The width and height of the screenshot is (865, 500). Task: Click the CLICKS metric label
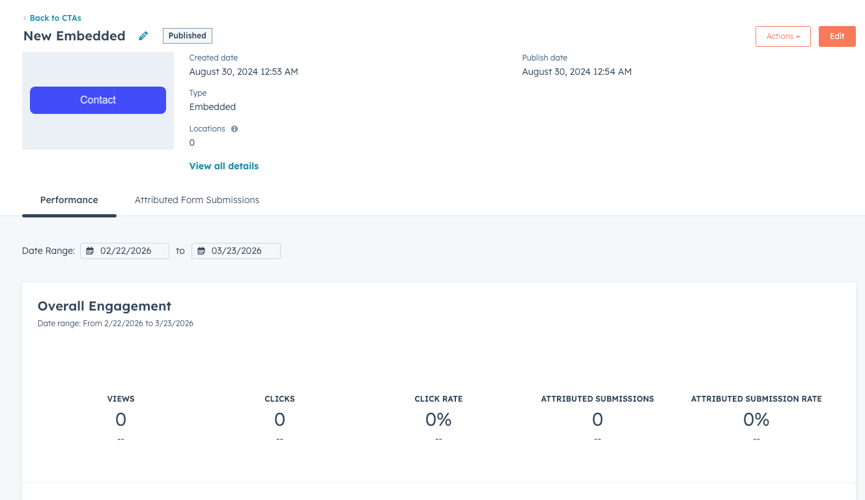280,399
